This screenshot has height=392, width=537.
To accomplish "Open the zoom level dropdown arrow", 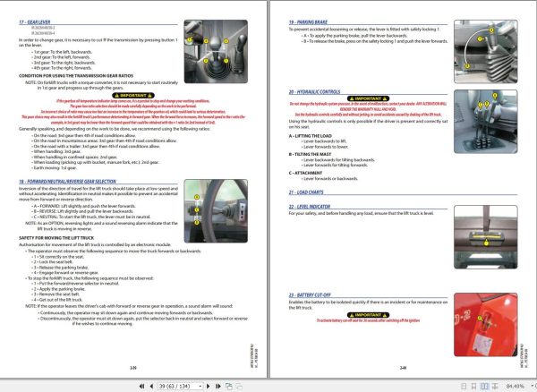I will [532, 386].
